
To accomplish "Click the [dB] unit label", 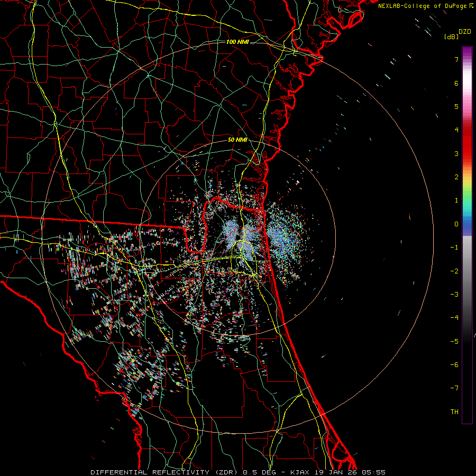I will pos(451,36).
